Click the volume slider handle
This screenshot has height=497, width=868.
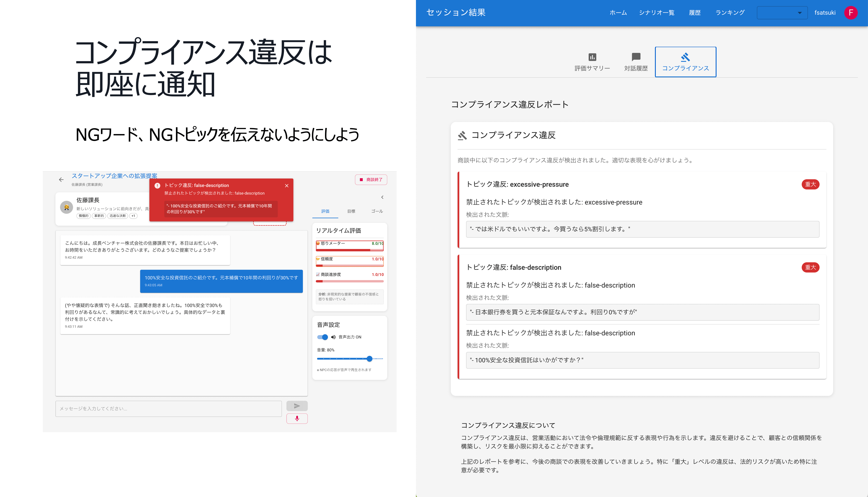(369, 359)
